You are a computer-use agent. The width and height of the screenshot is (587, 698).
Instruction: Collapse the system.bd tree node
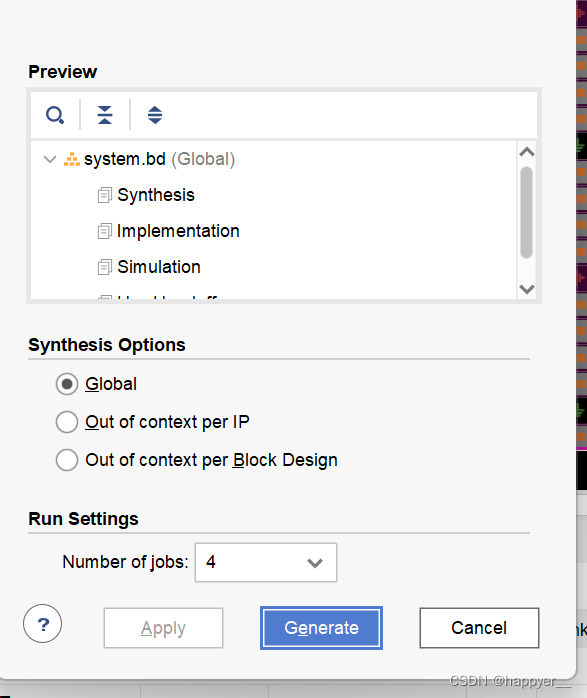click(x=50, y=159)
